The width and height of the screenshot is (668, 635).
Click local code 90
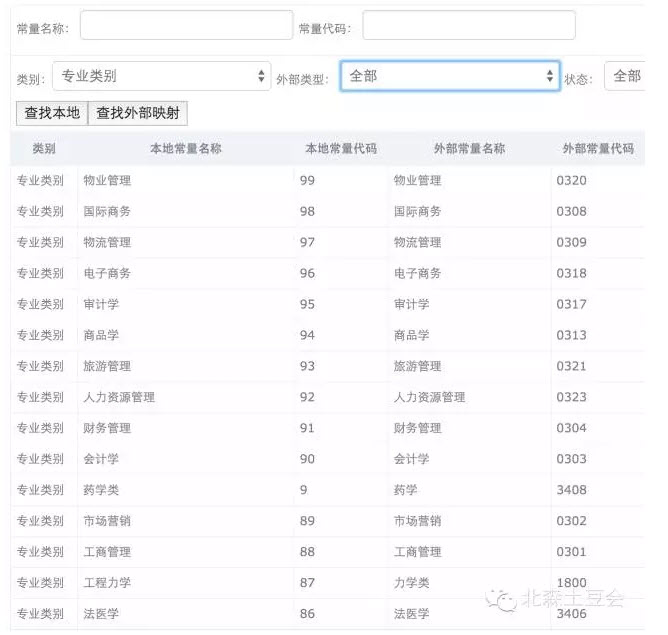(307, 459)
